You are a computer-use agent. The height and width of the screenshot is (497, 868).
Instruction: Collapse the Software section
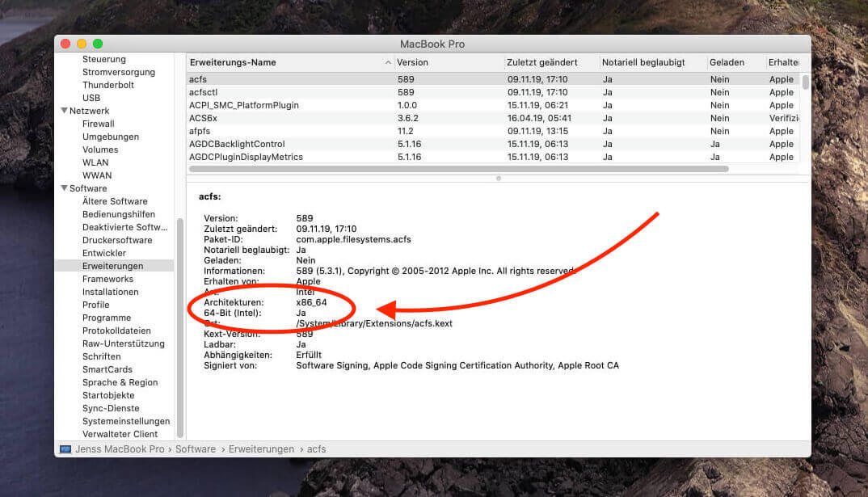(64, 188)
